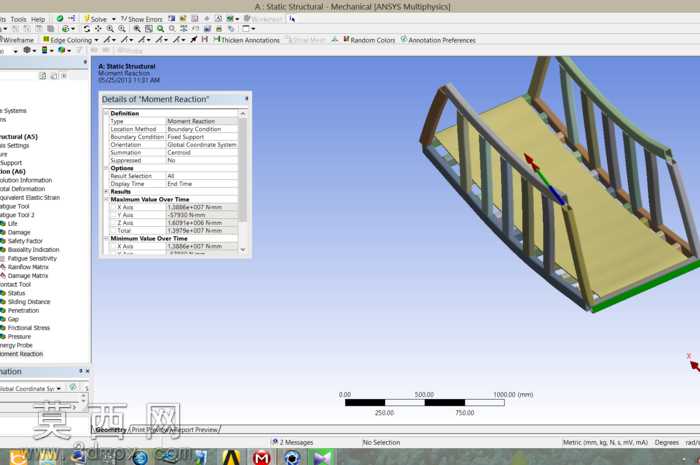Click the Suppressed value No
This screenshot has width=700, height=465.
202,160
